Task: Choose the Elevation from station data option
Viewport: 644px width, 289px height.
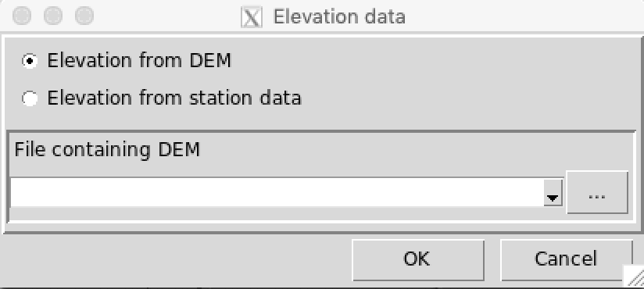Action: point(30,98)
